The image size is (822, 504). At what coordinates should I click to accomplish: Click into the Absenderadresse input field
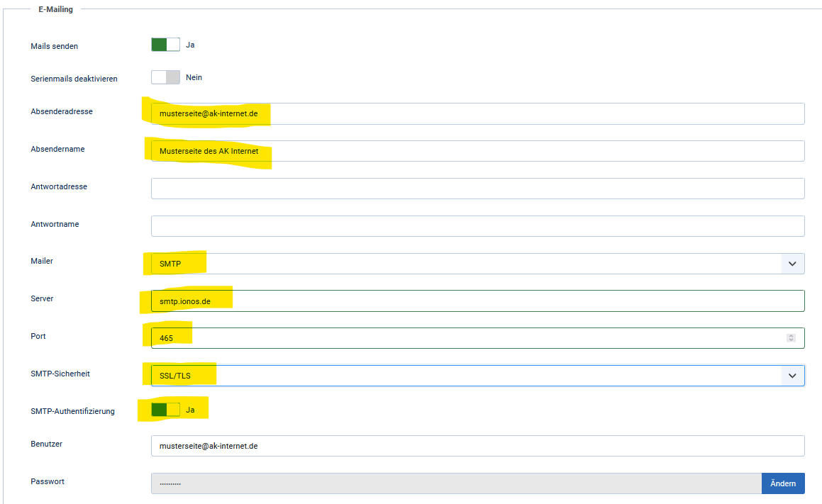(x=477, y=113)
